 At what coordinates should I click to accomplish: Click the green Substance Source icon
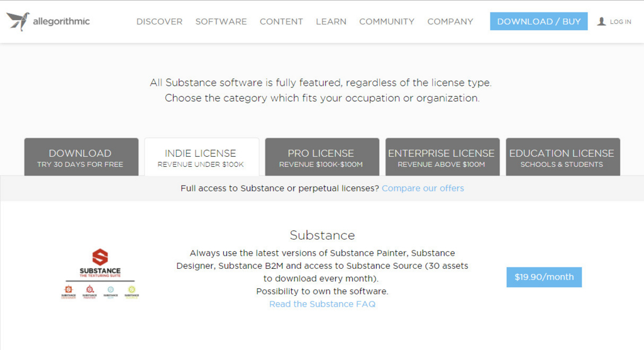[x=131, y=290]
